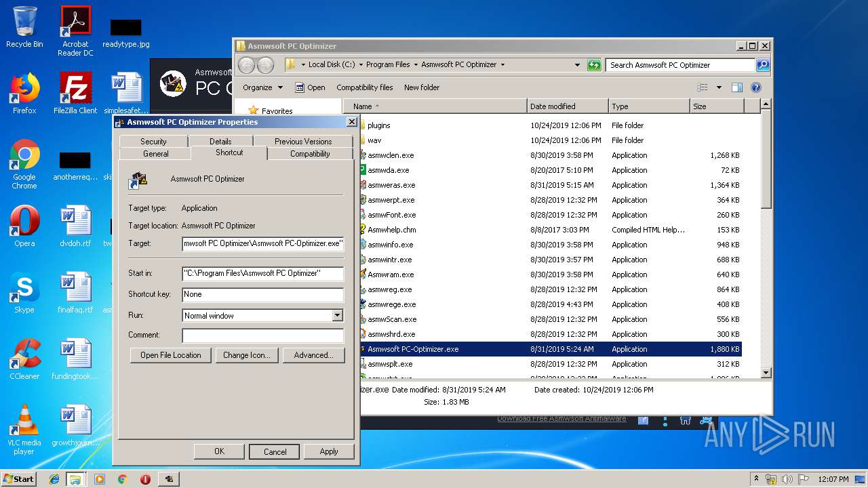Viewport: 868px width, 488px height.
Task: Open Explorer help question mark icon
Action: point(756,87)
